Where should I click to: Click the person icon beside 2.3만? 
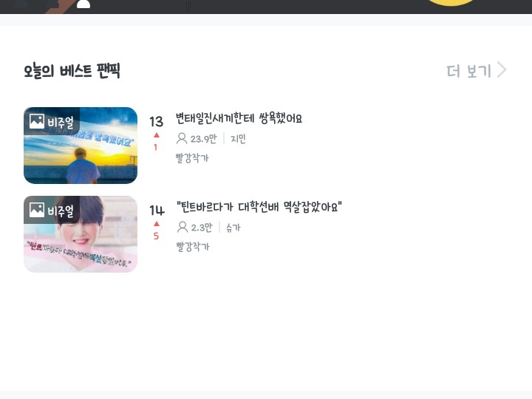click(183, 227)
